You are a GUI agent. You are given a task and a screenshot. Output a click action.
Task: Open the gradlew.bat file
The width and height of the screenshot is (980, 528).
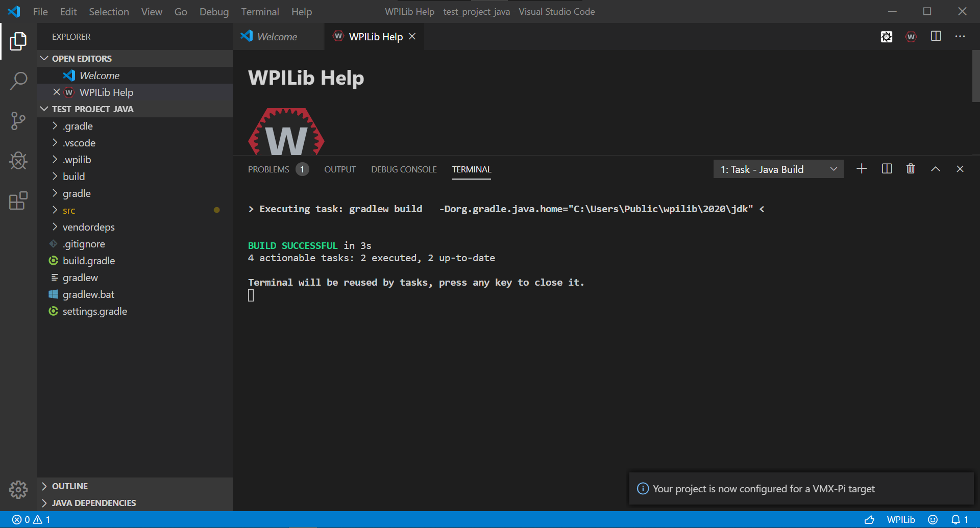(x=135, y=294)
